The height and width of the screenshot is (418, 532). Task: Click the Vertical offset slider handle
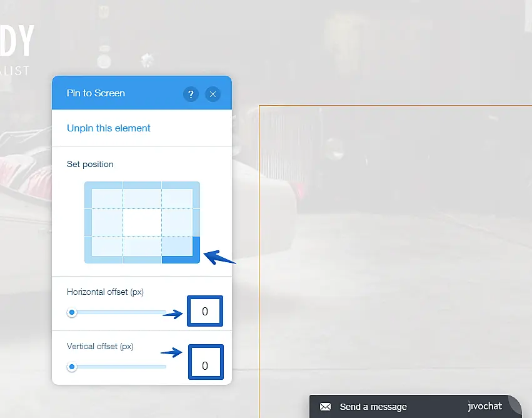click(x=72, y=367)
